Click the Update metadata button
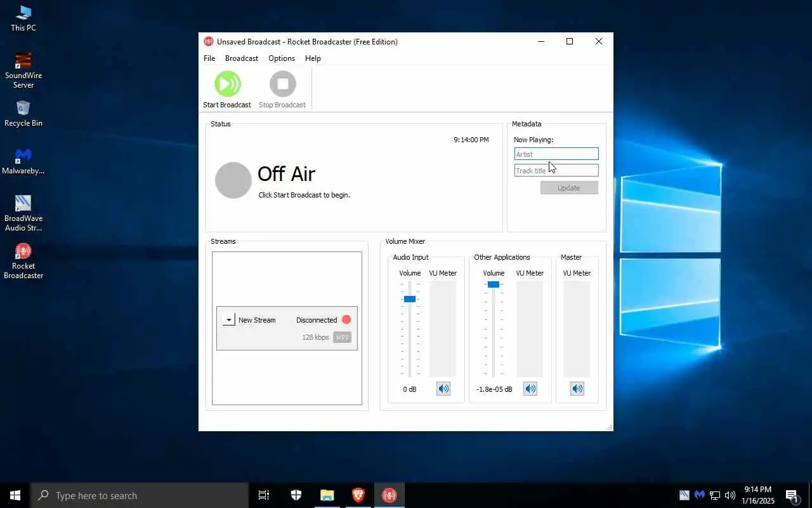 (x=569, y=188)
